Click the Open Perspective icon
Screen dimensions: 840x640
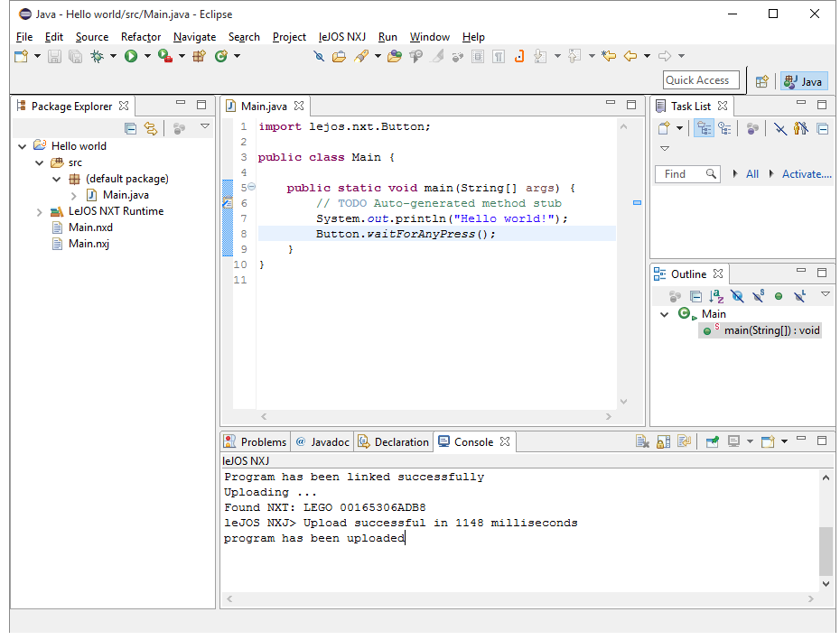(761, 81)
